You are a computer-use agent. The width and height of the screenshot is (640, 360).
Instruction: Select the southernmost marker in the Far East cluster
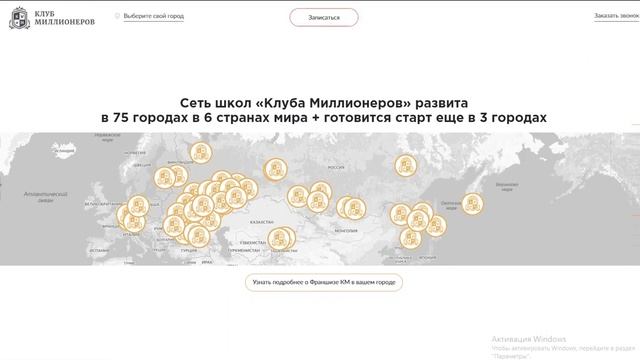[x=411, y=238]
